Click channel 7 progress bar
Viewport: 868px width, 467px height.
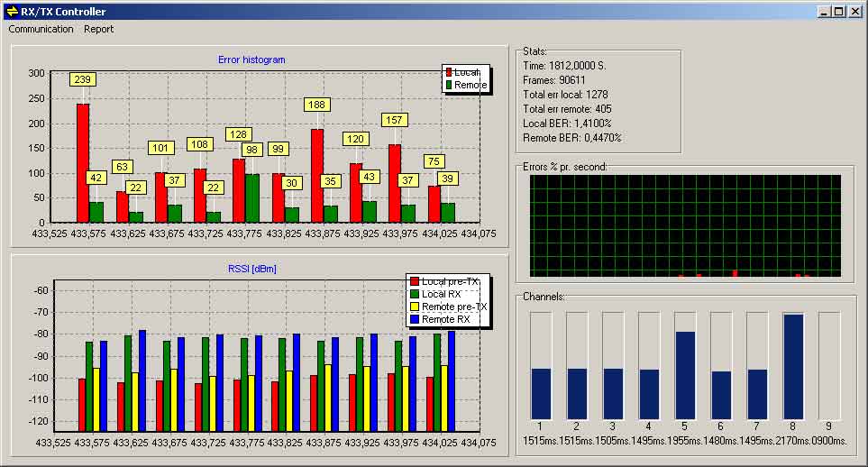tap(757, 366)
